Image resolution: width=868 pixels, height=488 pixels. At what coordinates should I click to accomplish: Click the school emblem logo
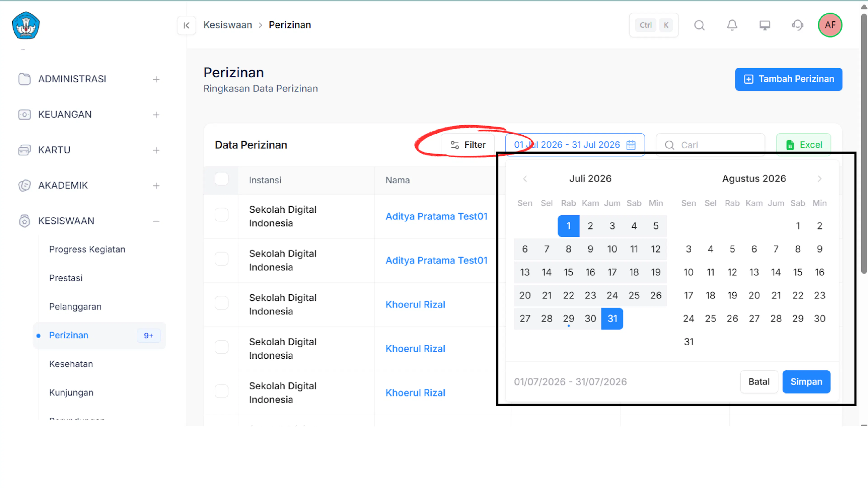[26, 25]
